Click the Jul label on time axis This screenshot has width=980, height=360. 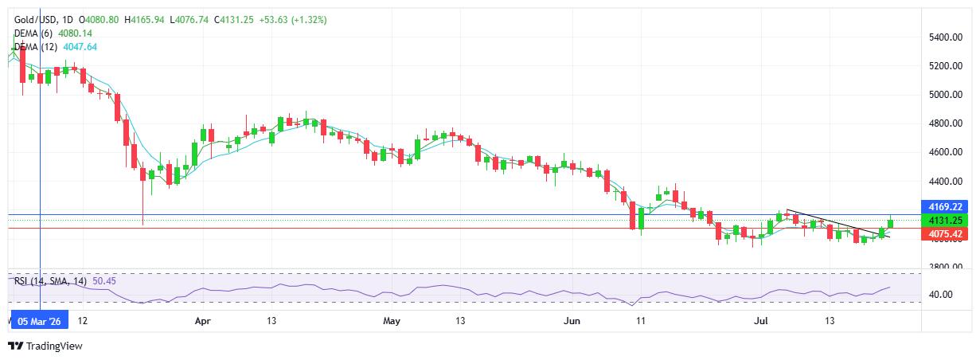[x=759, y=321]
